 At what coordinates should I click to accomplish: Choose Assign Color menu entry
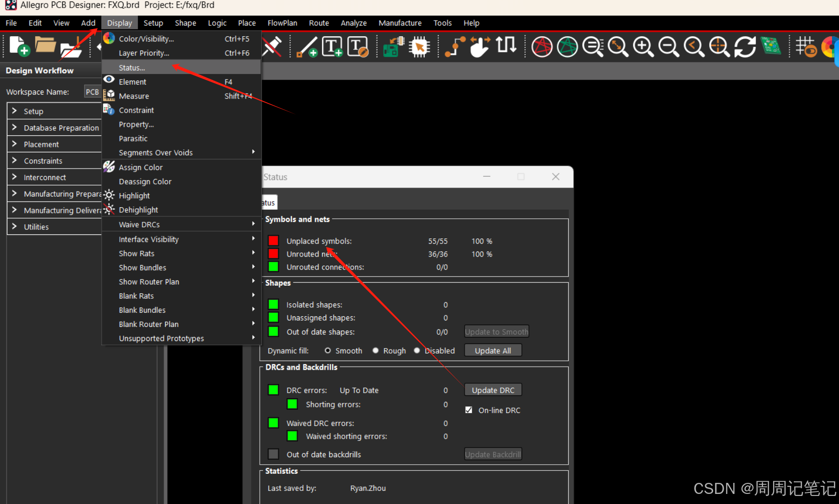[181, 167]
